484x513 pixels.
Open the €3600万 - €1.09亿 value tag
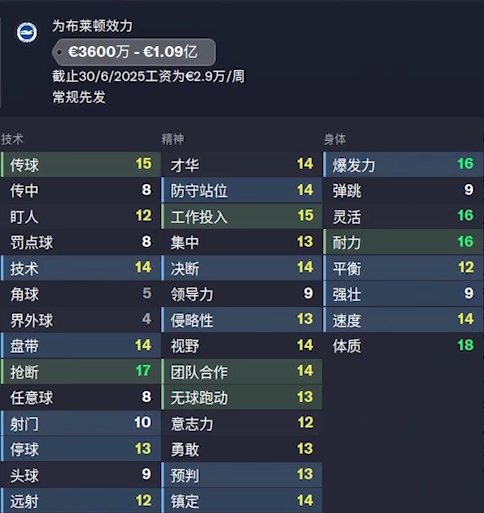(x=134, y=52)
